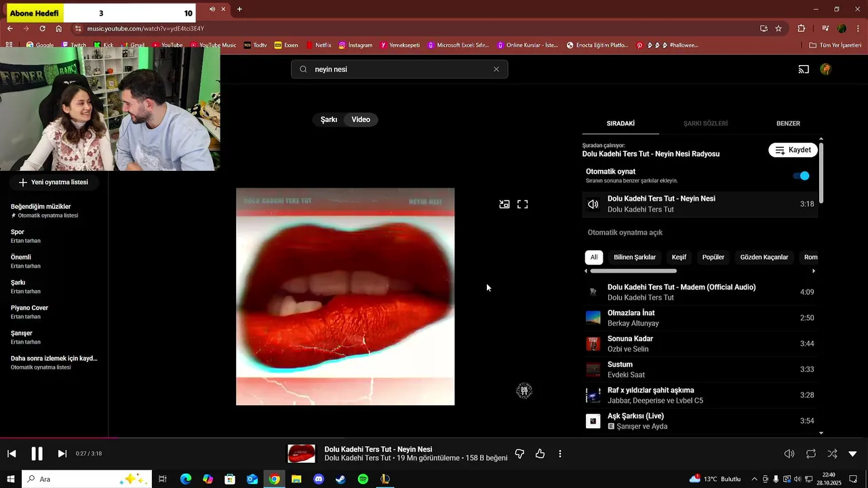The height and width of the screenshot is (488, 868).
Task: Reload the page in Chrome
Action: click(42, 28)
